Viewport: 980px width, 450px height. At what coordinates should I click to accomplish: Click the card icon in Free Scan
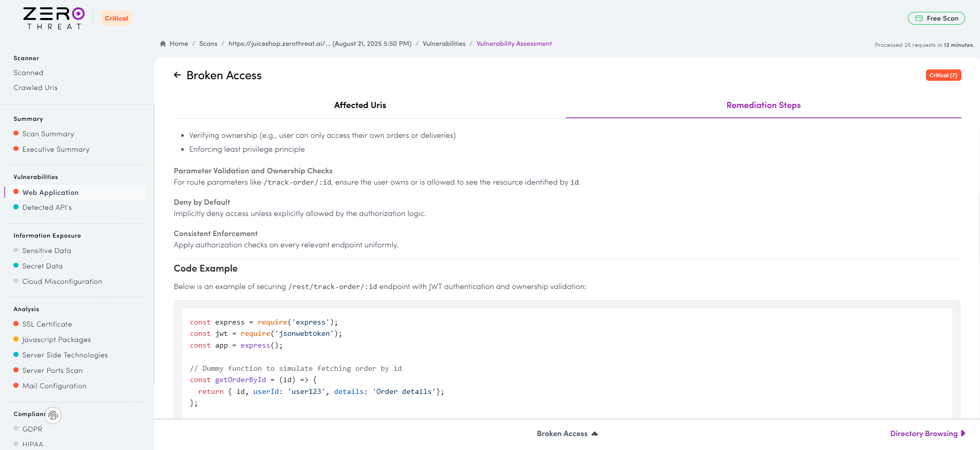point(919,19)
